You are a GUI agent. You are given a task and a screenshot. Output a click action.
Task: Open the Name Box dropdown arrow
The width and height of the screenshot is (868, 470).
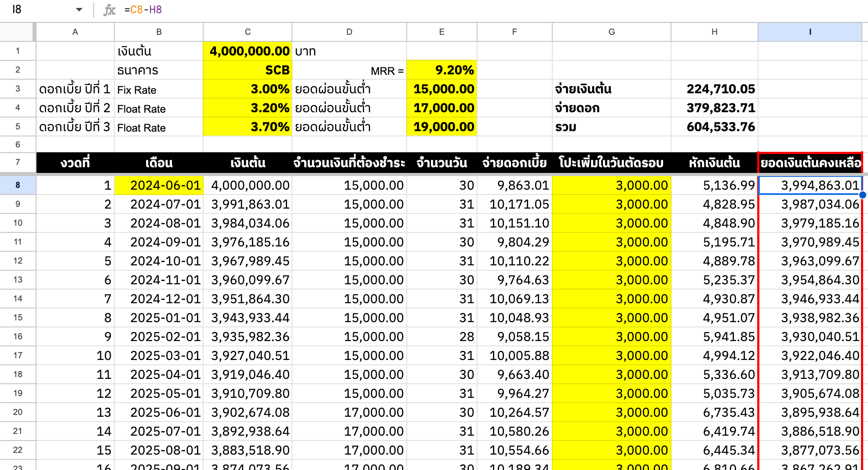pyautogui.click(x=79, y=10)
